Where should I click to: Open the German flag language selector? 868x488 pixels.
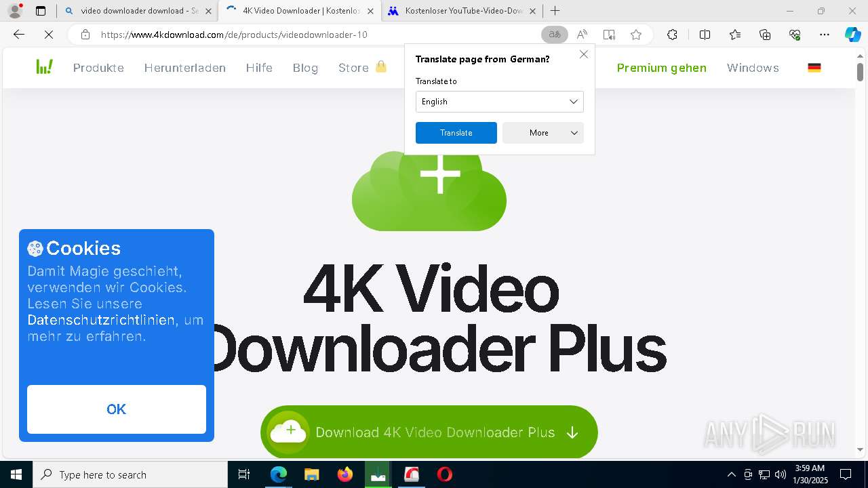pos(814,68)
